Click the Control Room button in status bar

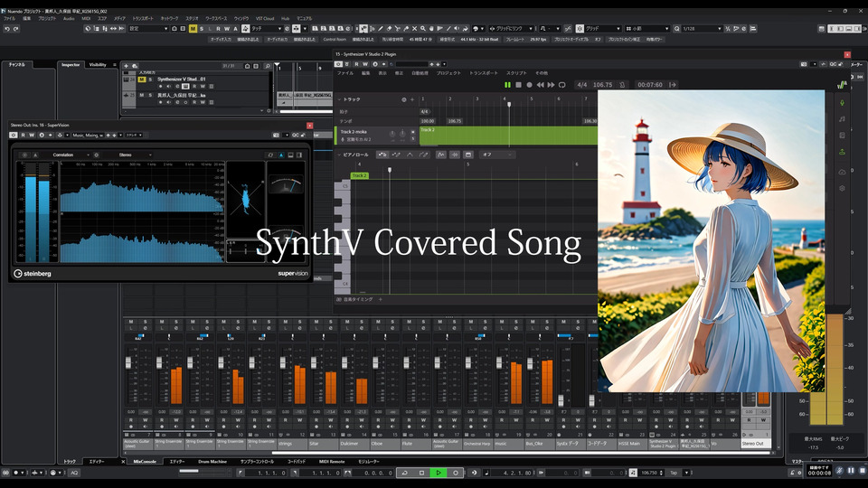pos(335,40)
